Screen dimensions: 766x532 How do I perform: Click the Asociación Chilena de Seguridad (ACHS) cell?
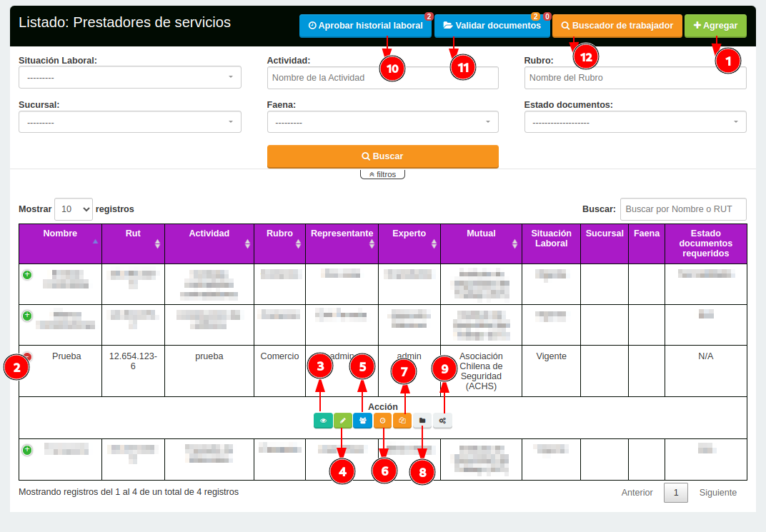coord(481,371)
